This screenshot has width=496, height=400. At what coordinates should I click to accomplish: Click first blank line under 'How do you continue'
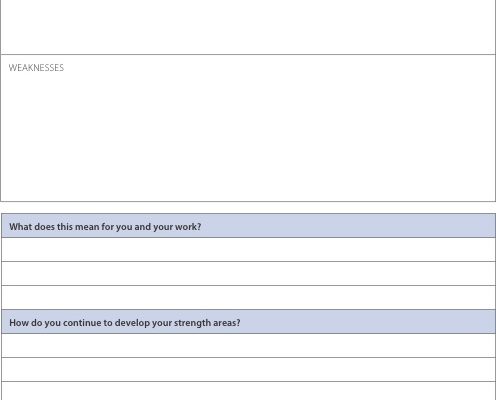[248, 346]
